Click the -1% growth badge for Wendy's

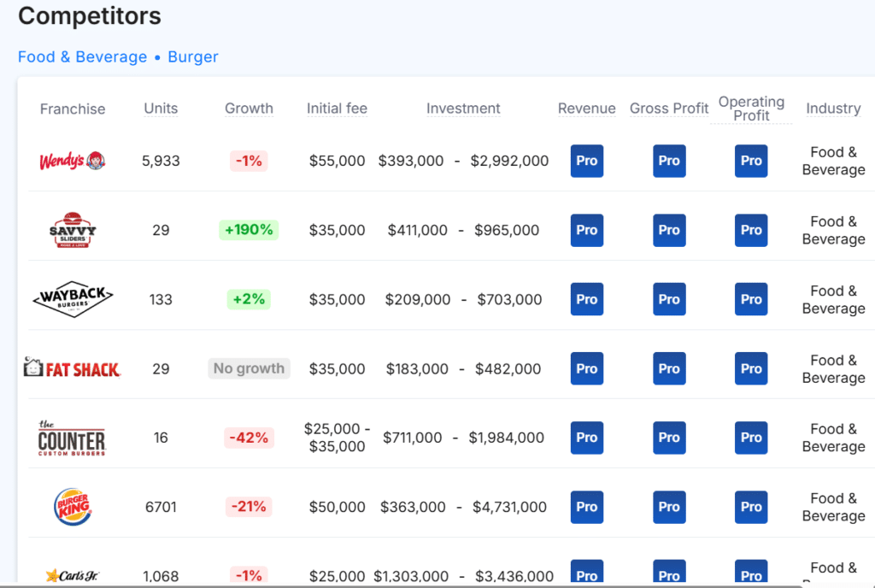pyautogui.click(x=249, y=161)
